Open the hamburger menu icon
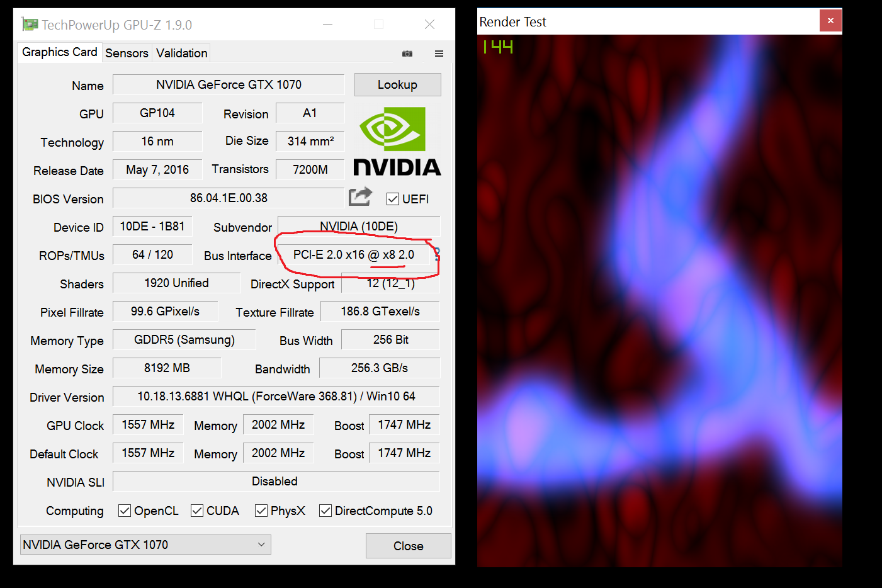Viewport: 882px width, 588px height. click(x=439, y=54)
